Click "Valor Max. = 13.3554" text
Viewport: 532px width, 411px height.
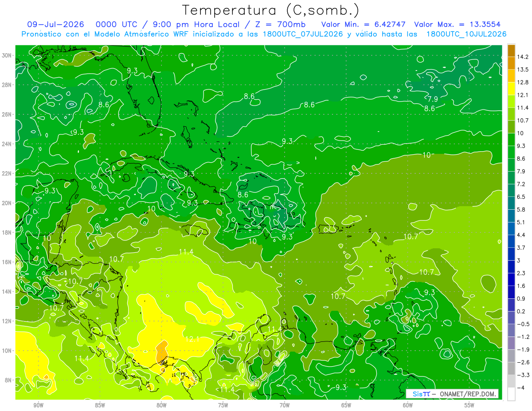[458, 24]
